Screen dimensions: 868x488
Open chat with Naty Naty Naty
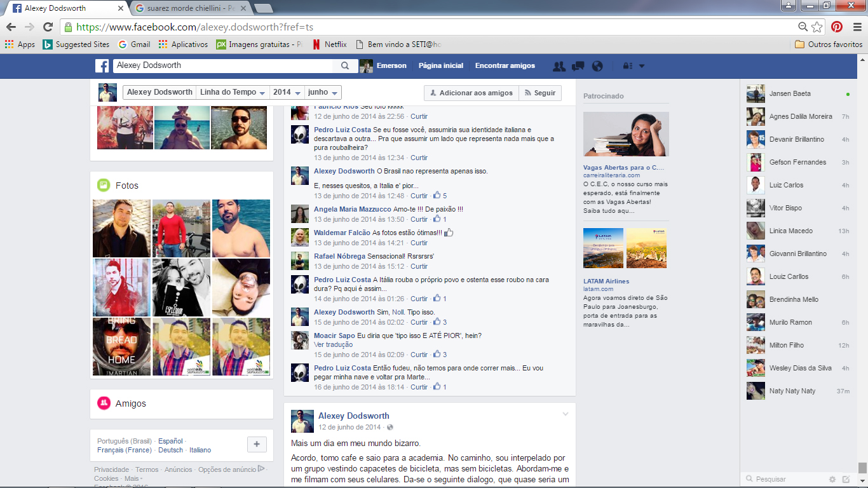pyautogui.click(x=798, y=391)
